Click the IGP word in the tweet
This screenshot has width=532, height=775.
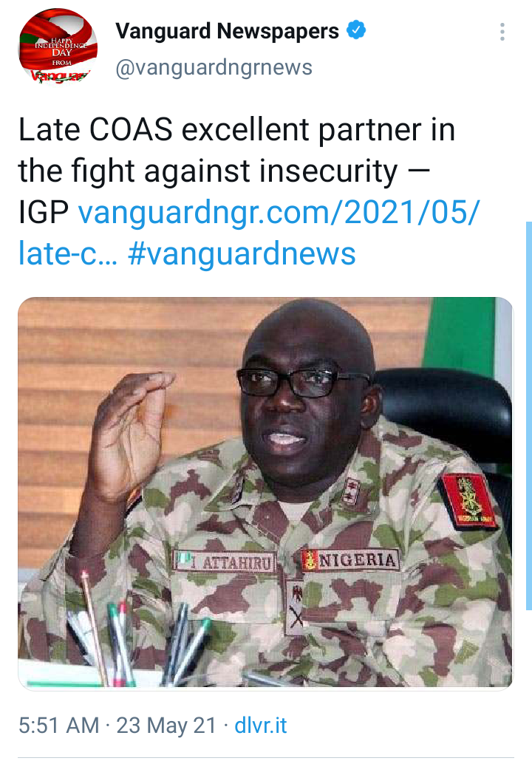pyautogui.click(x=44, y=213)
